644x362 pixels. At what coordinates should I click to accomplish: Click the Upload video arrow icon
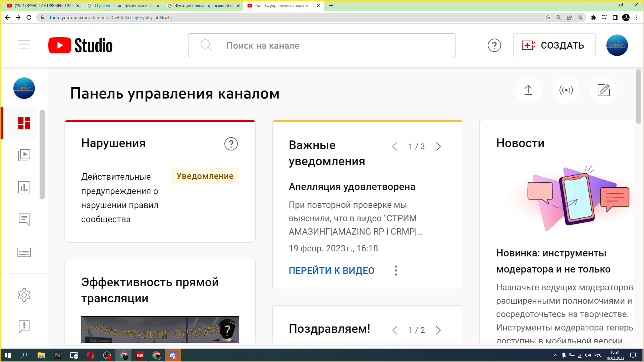click(x=528, y=90)
